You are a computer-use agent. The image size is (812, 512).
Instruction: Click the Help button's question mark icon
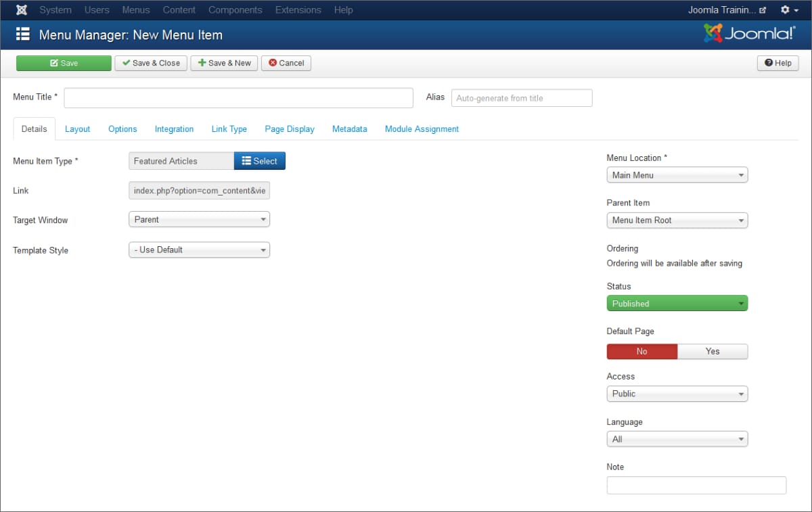[770, 63]
